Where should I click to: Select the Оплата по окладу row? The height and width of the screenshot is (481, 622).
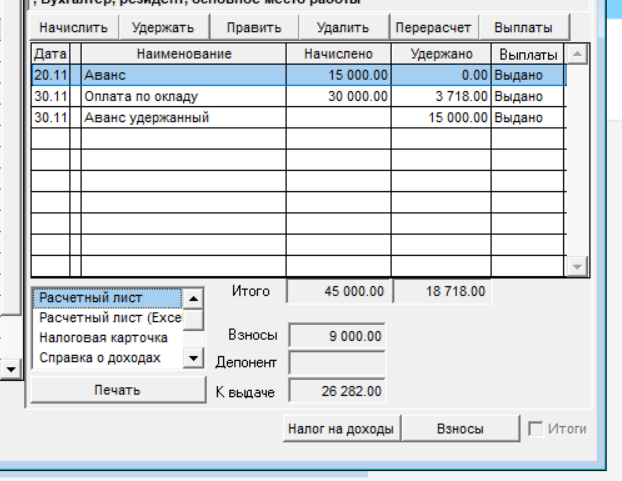[x=298, y=96]
